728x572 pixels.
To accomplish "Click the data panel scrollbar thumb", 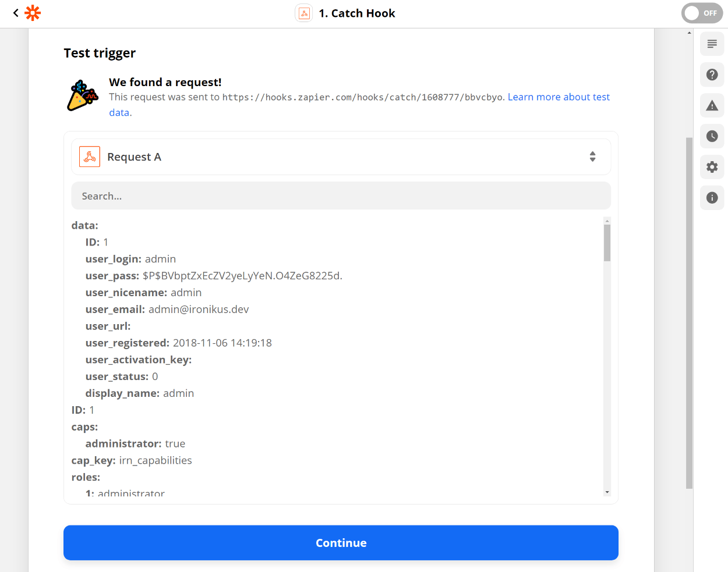I will pyautogui.click(x=607, y=243).
